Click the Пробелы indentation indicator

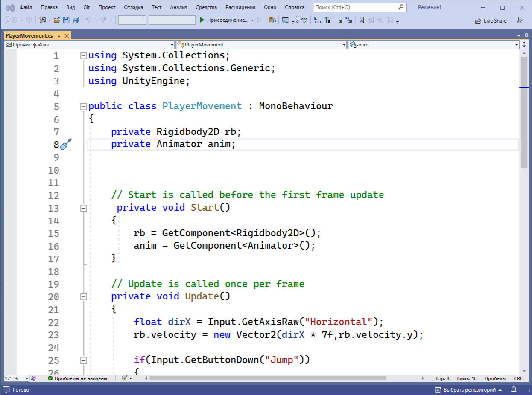click(x=495, y=378)
